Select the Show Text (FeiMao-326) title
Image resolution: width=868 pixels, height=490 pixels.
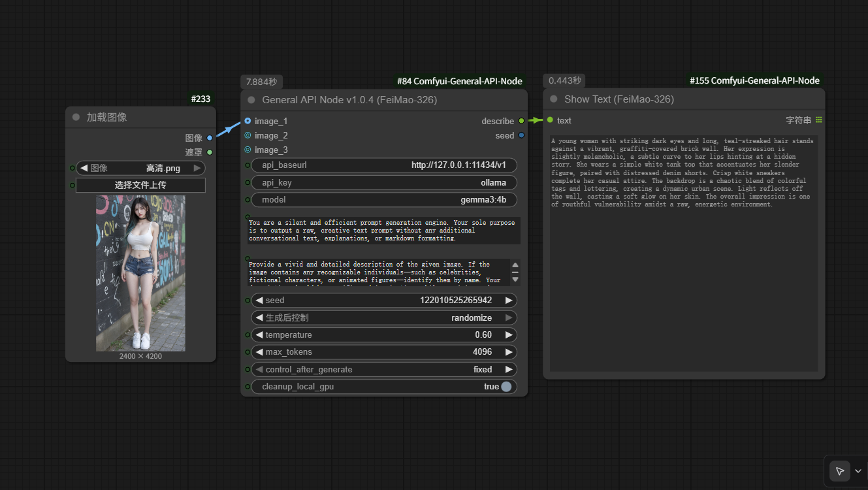pos(619,99)
